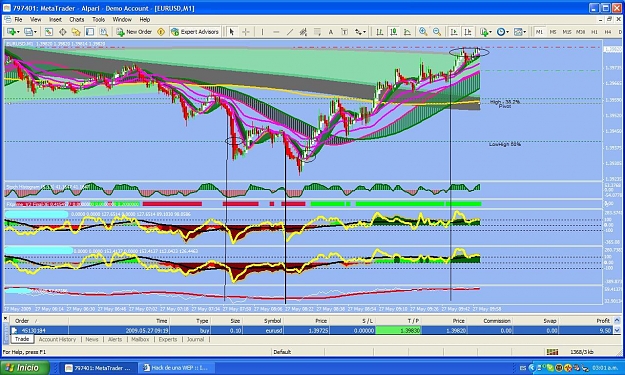This screenshot has height=375, width=625.
Task: Expand the periods clock dropdown arrow
Action: (x=507, y=32)
